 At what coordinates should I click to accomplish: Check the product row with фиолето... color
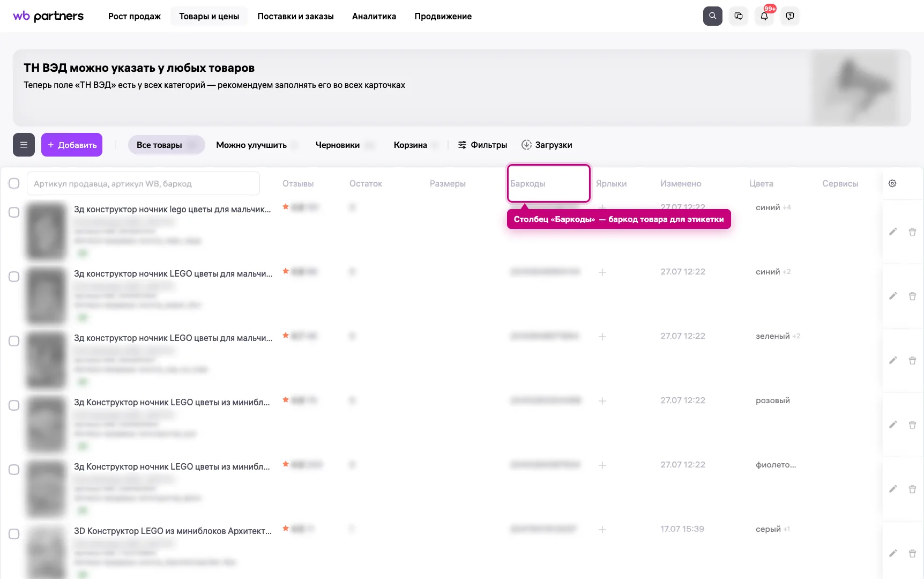click(x=14, y=470)
